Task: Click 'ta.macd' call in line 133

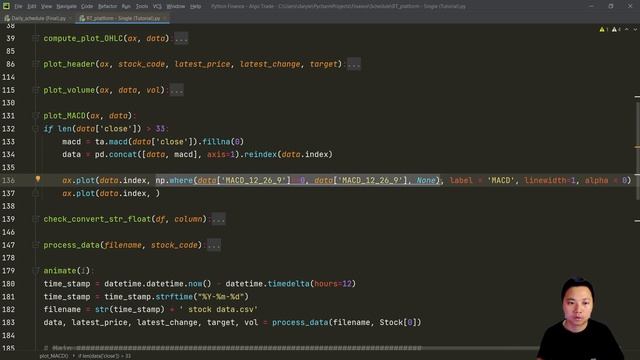Action: click(111, 142)
